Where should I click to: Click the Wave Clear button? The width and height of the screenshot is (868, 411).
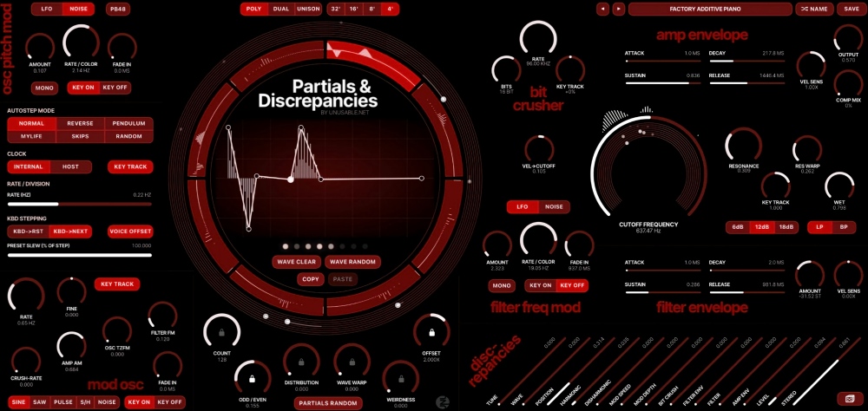pyautogui.click(x=296, y=262)
